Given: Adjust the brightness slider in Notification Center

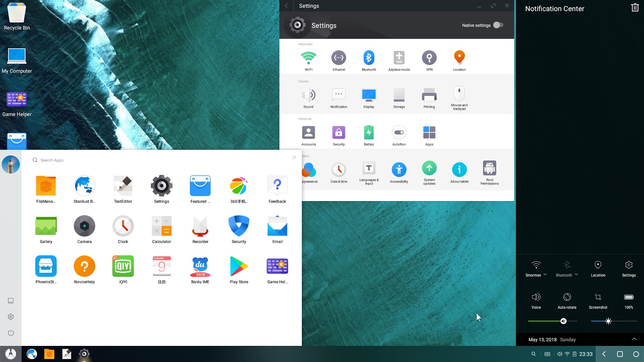Looking at the screenshot, I should click(608, 321).
